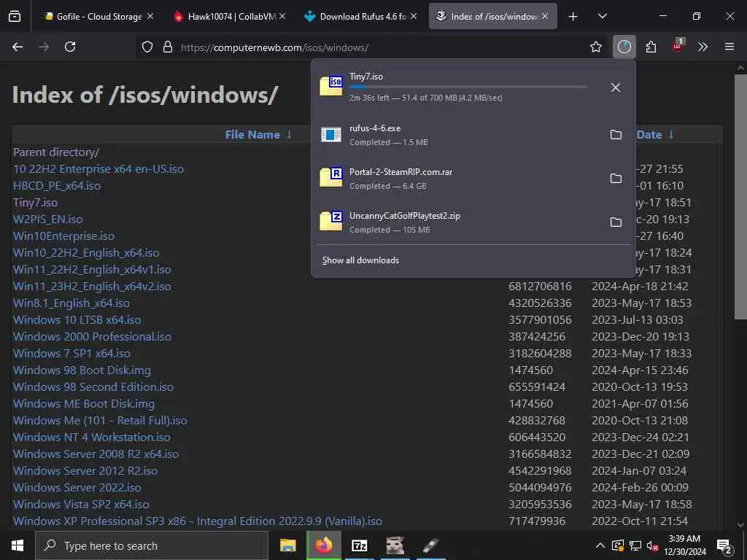Viewport: 747px width, 560px height.
Task: Open the Tiny7.iso download entry
Action: point(457,87)
